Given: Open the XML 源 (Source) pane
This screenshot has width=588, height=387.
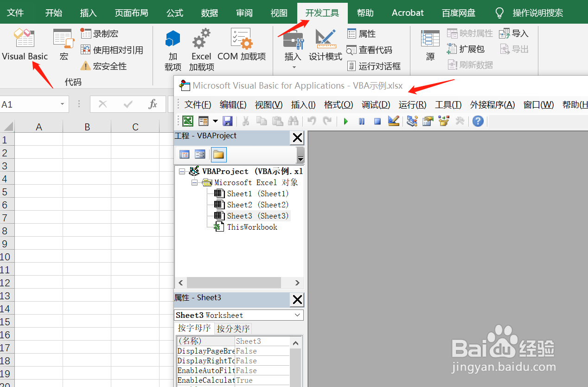Looking at the screenshot, I should 430,45.
